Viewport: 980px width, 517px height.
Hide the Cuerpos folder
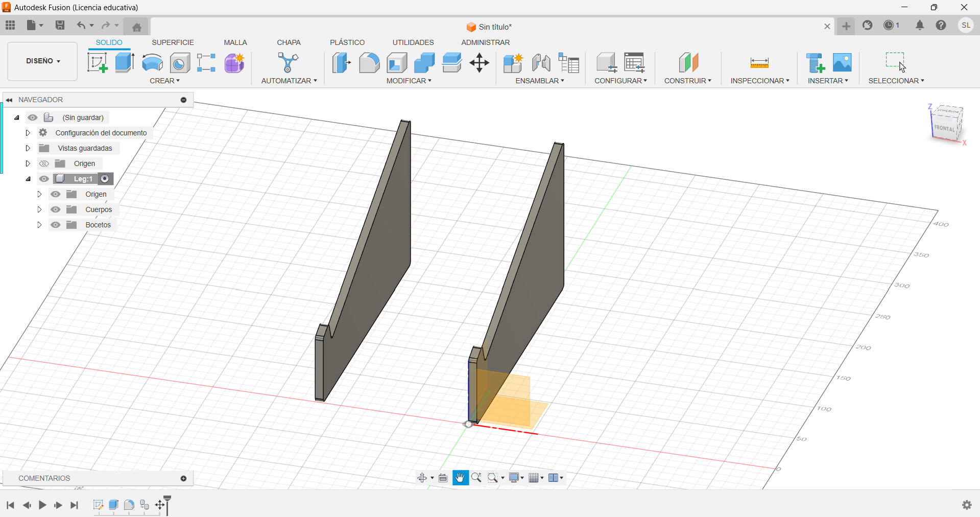(56, 209)
